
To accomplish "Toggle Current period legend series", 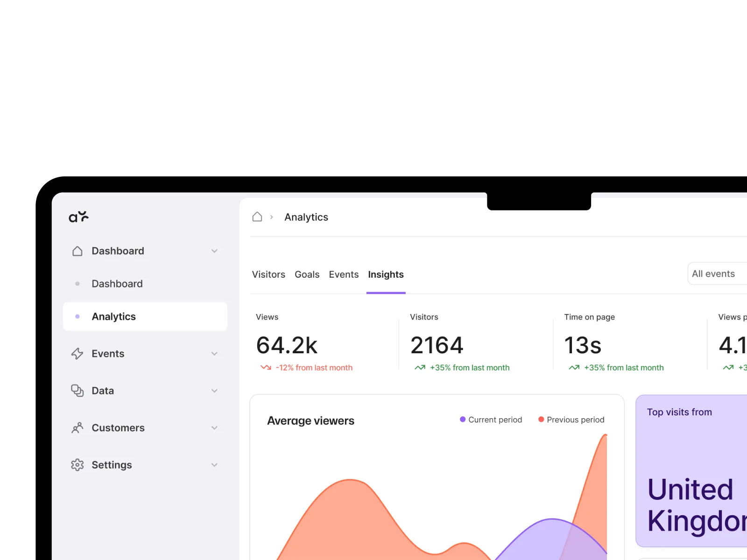I will point(491,420).
